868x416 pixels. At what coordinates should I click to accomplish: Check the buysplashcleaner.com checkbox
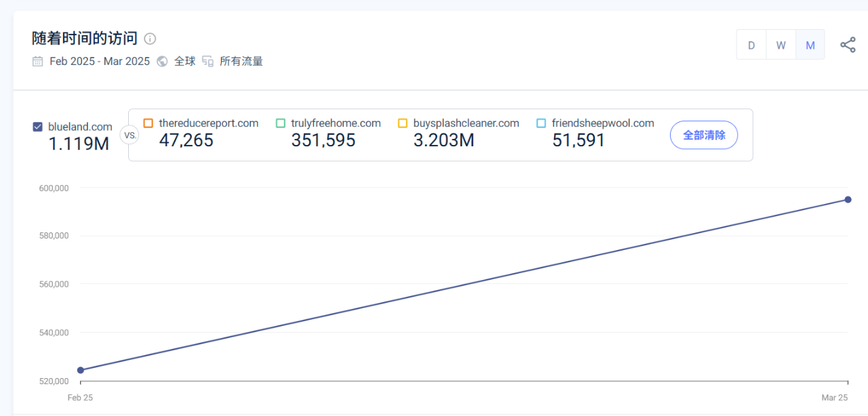[x=403, y=123]
